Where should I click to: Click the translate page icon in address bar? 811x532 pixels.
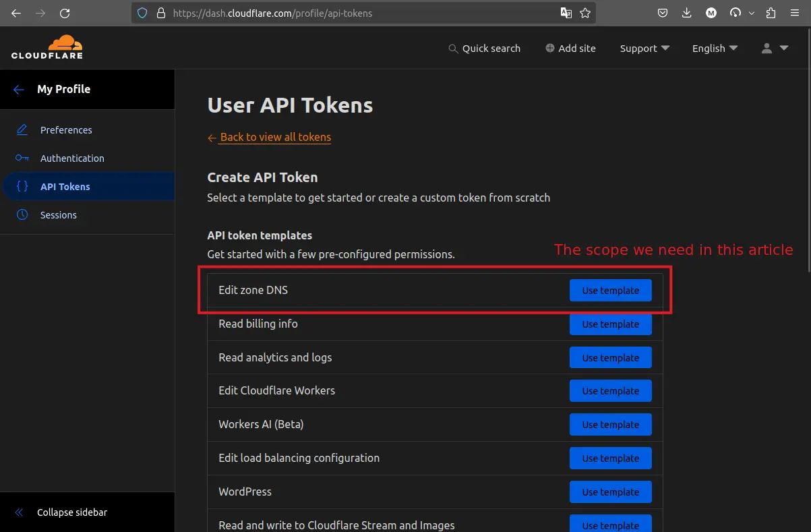tap(566, 13)
